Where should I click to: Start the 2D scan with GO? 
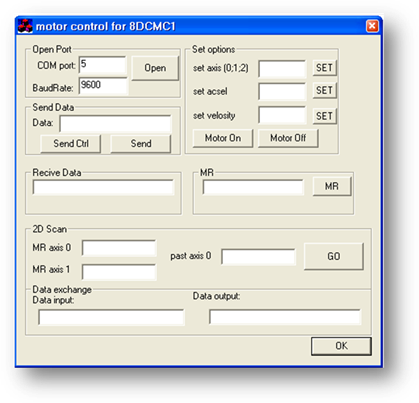coord(334,256)
